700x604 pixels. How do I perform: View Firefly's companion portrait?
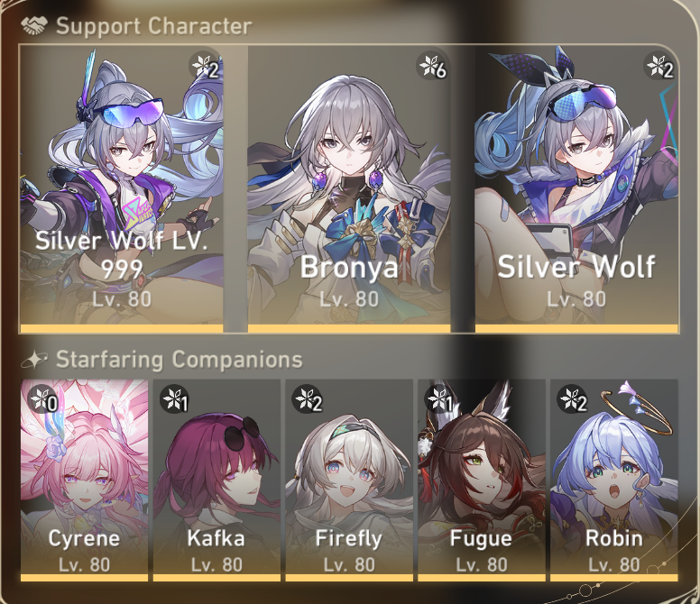point(349,480)
